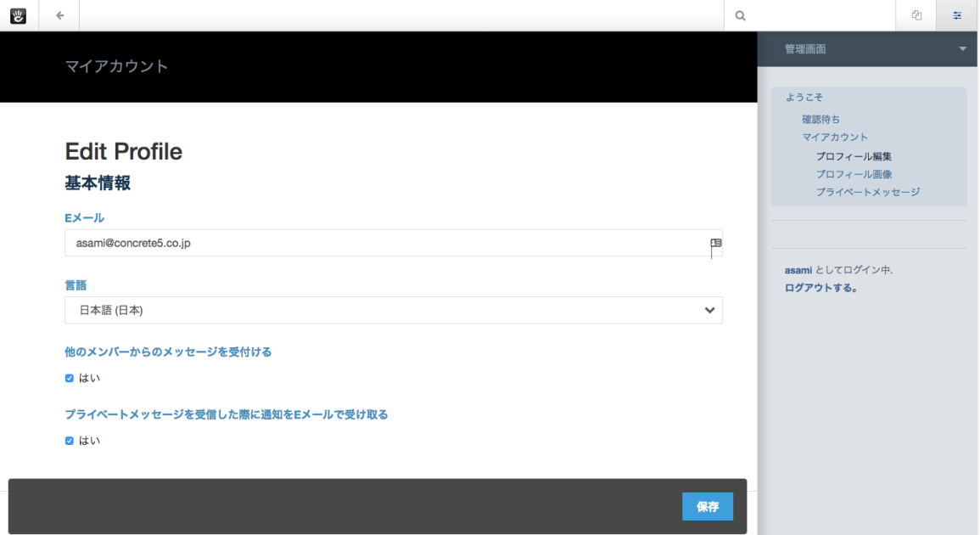Image resolution: width=980 pixels, height=535 pixels.
Task: Click into the Eメール address field
Action: (x=382, y=243)
